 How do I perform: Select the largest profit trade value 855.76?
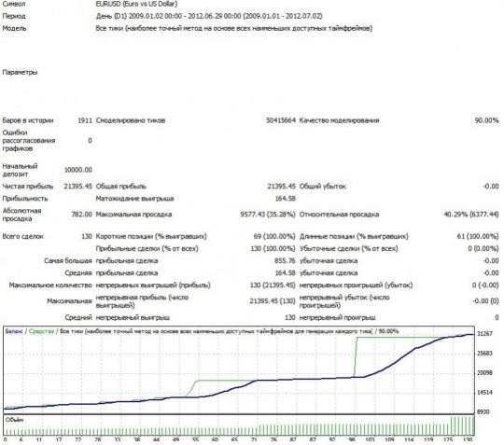point(285,261)
